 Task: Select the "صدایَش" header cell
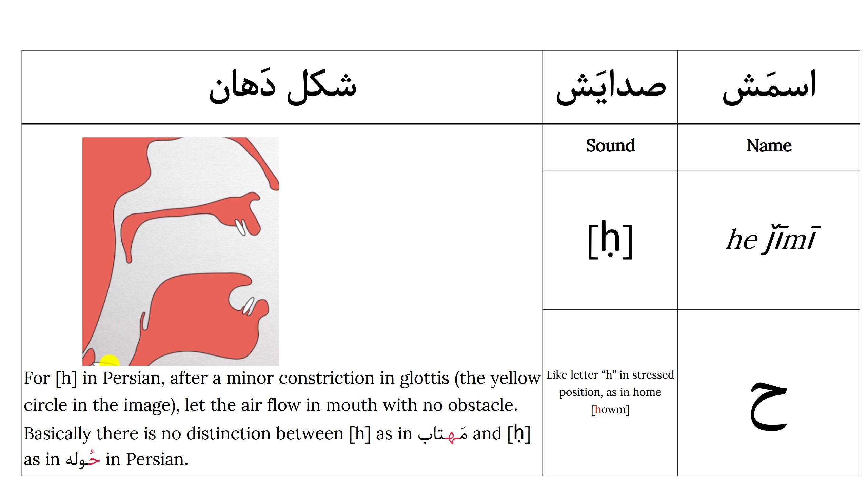[610, 87]
